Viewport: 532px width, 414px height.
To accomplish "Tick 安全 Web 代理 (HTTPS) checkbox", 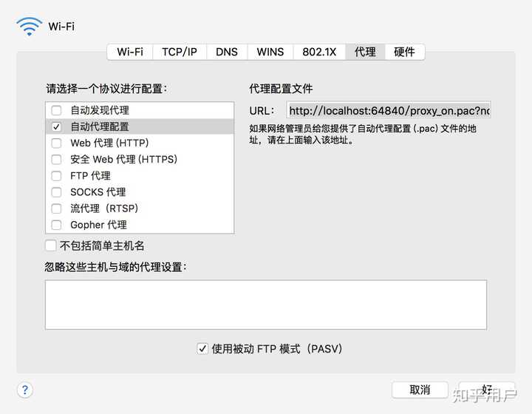I will click(56, 159).
